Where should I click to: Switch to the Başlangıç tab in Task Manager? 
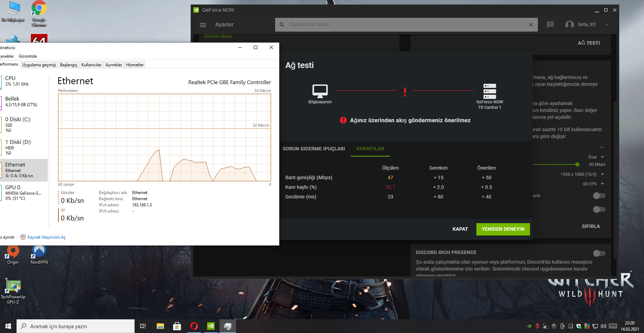[69, 65]
